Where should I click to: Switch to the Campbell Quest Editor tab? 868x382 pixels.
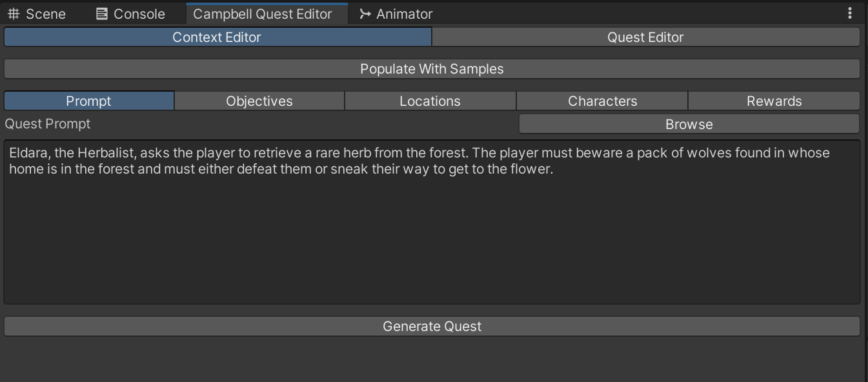pos(263,14)
